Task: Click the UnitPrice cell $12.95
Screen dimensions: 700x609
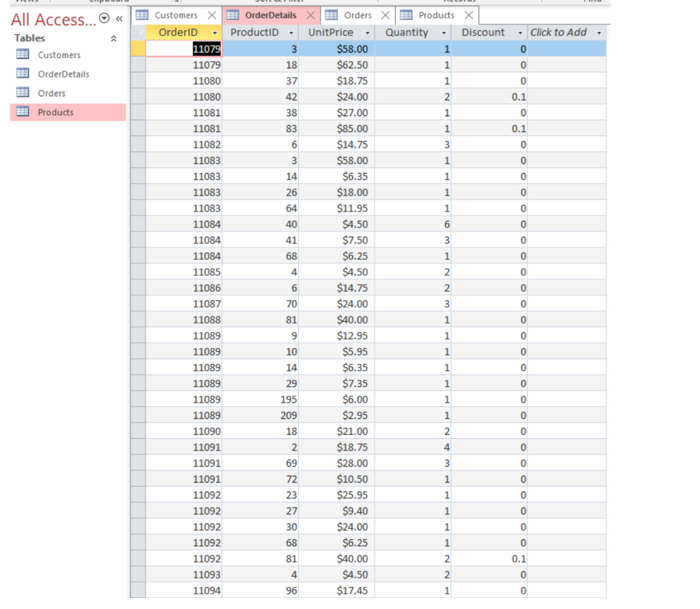Action: coord(336,336)
